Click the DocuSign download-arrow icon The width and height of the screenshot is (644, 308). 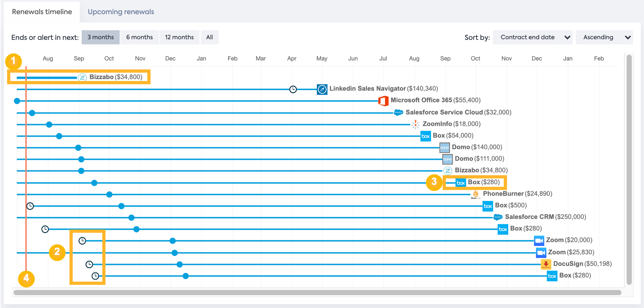pyautogui.click(x=546, y=264)
